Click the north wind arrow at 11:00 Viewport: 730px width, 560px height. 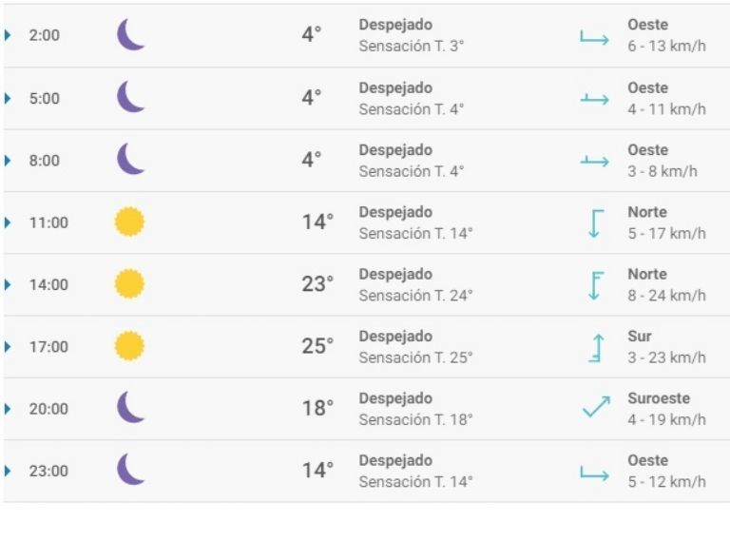click(x=595, y=223)
